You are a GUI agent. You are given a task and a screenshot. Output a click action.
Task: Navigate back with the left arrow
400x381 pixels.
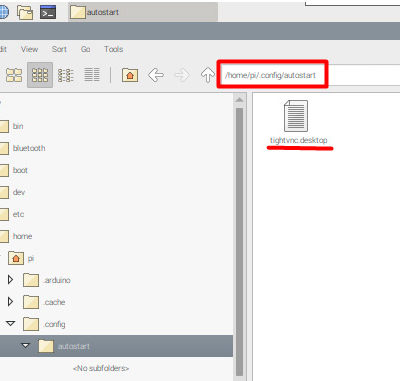pos(156,75)
